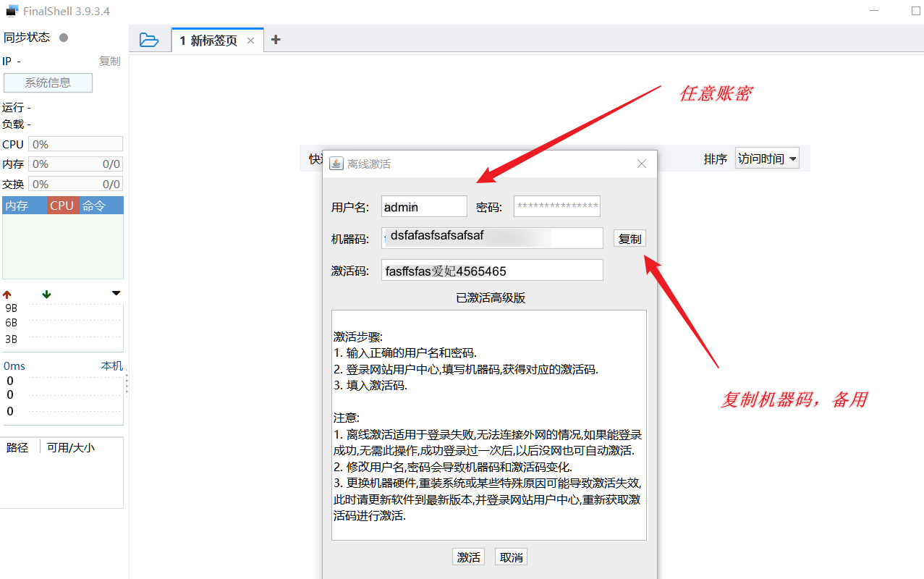Click the 负载 - status text
This screenshot has width=924, height=579.
[17, 124]
